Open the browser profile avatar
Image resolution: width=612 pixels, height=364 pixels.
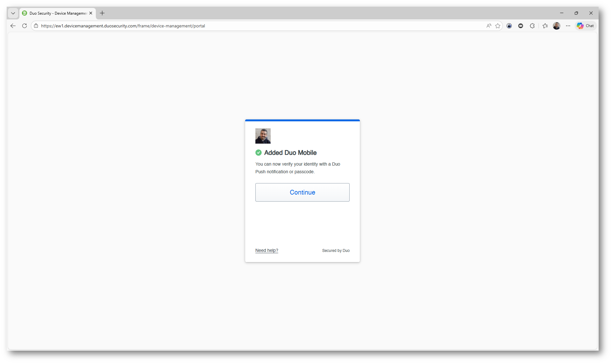(557, 26)
